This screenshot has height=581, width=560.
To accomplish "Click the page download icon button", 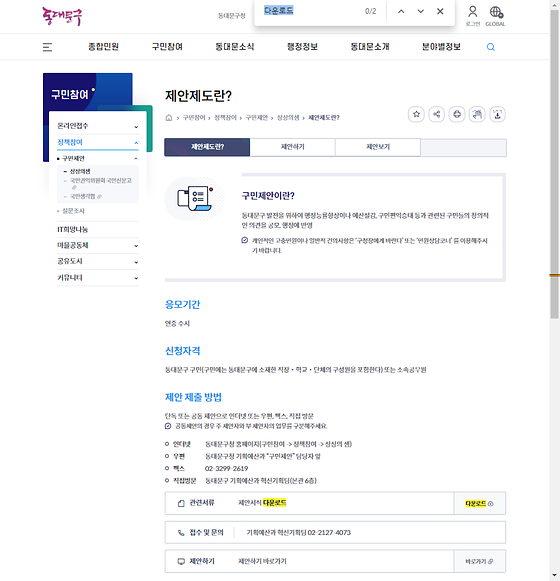I will tap(497, 114).
